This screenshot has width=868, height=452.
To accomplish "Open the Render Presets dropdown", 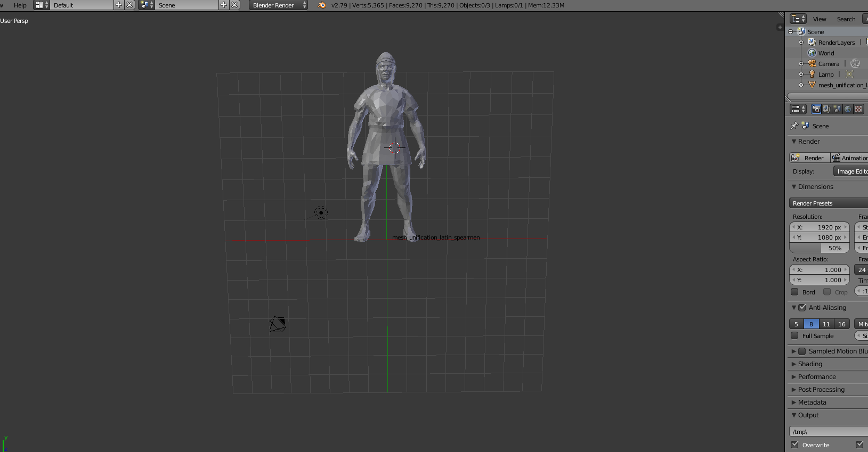I will click(828, 203).
